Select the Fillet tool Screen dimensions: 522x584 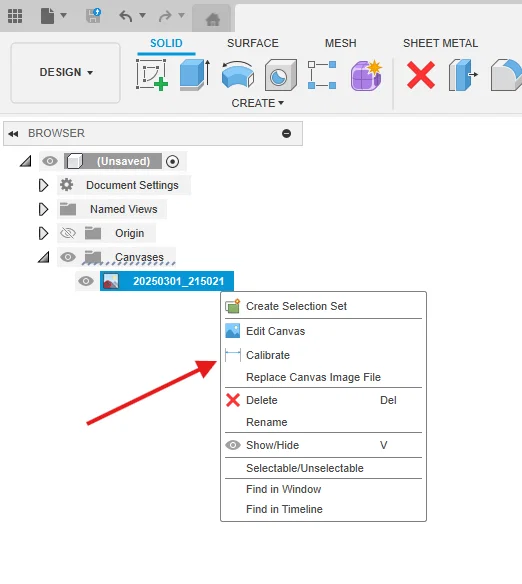506,75
